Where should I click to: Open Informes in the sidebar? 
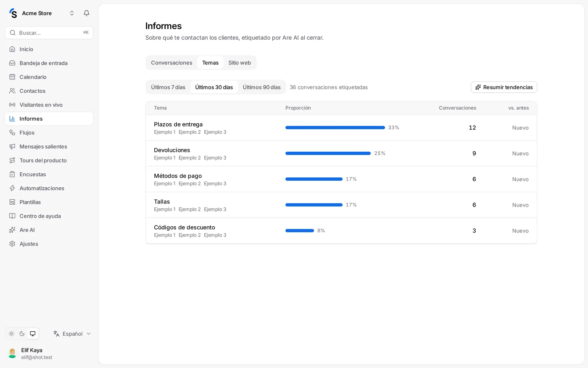49,118
